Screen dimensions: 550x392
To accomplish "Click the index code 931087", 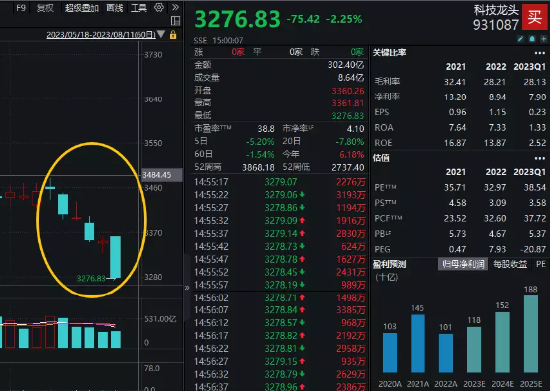I will [x=496, y=25].
